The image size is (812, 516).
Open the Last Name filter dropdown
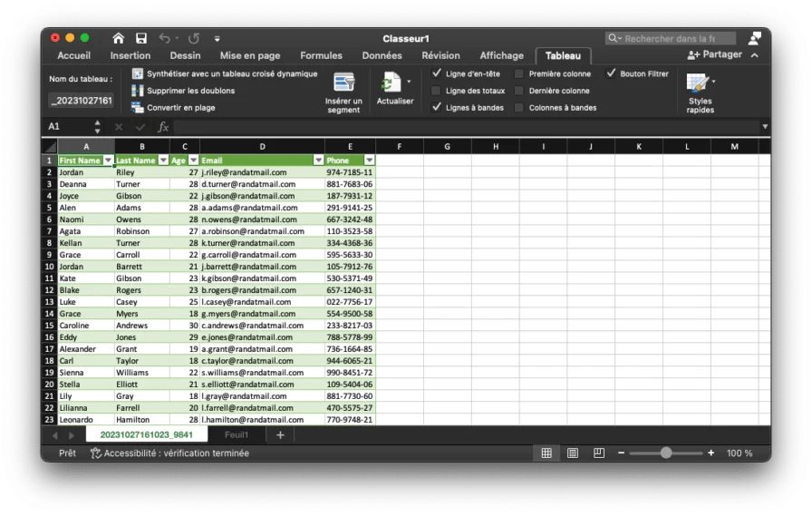point(163,161)
